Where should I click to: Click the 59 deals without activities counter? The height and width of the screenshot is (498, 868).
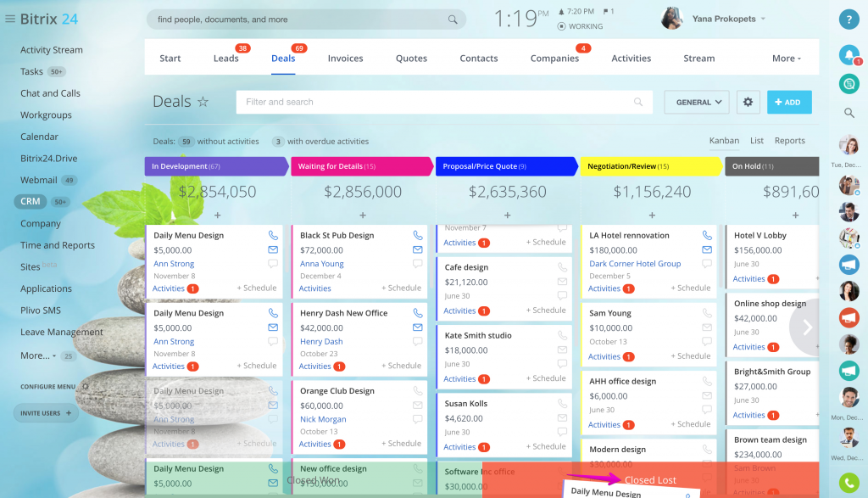click(186, 142)
